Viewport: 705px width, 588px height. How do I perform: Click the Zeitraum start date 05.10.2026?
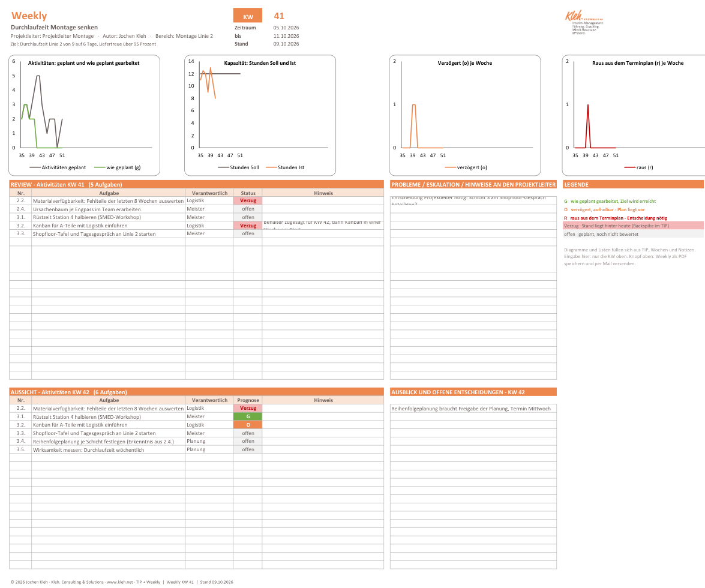pyautogui.click(x=286, y=28)
